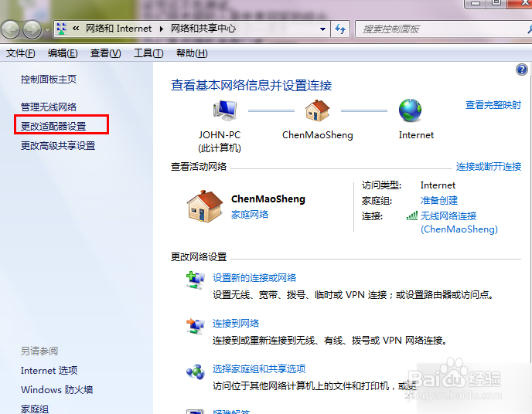The width and height of the screenshot is (532, 414).
Task: Click 网络和 Internet breadcrumb
Action: 118,29
